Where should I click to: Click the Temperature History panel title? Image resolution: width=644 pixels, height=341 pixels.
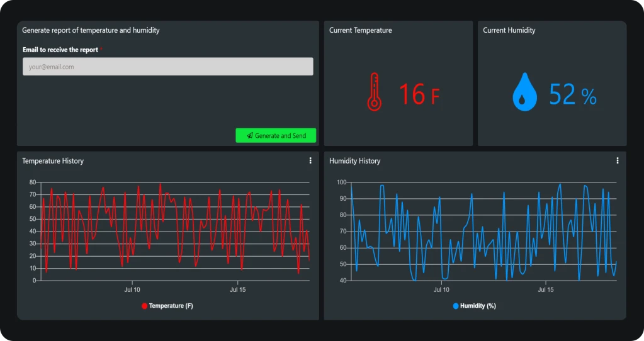53,161
